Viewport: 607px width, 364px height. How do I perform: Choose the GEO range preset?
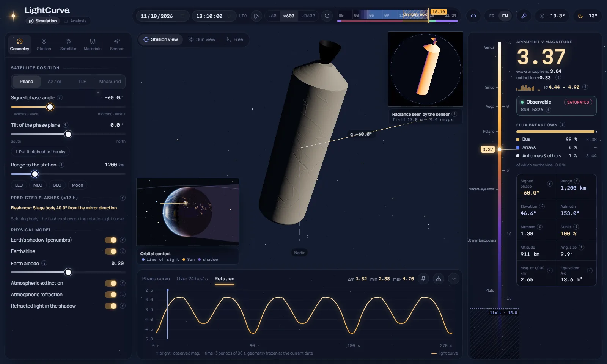click(x=57, y=185)
